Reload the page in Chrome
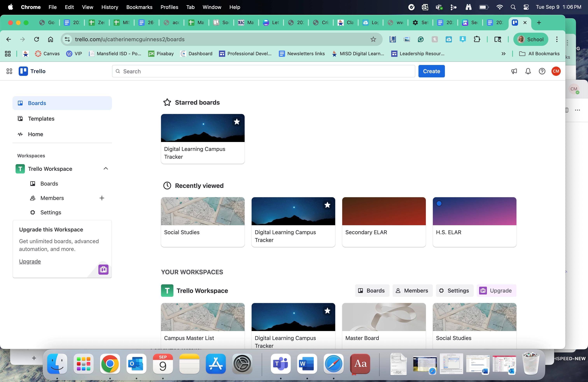The height and width of the screenshot is (382, 588). pyautogui.click(x=37, y=39)
